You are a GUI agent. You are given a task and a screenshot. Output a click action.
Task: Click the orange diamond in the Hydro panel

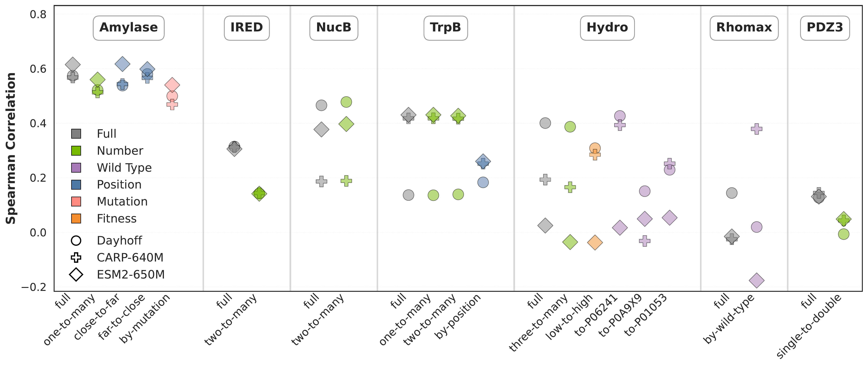(595, 242)
